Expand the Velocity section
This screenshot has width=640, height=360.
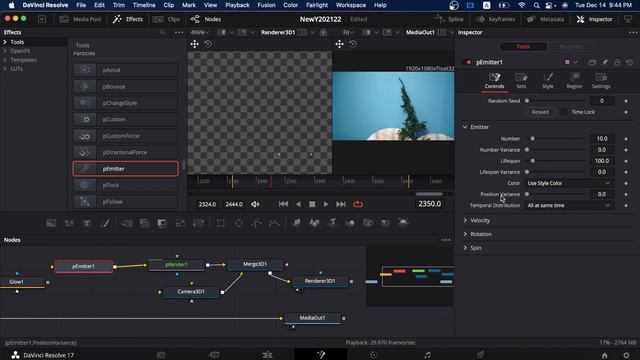[465, 220]
